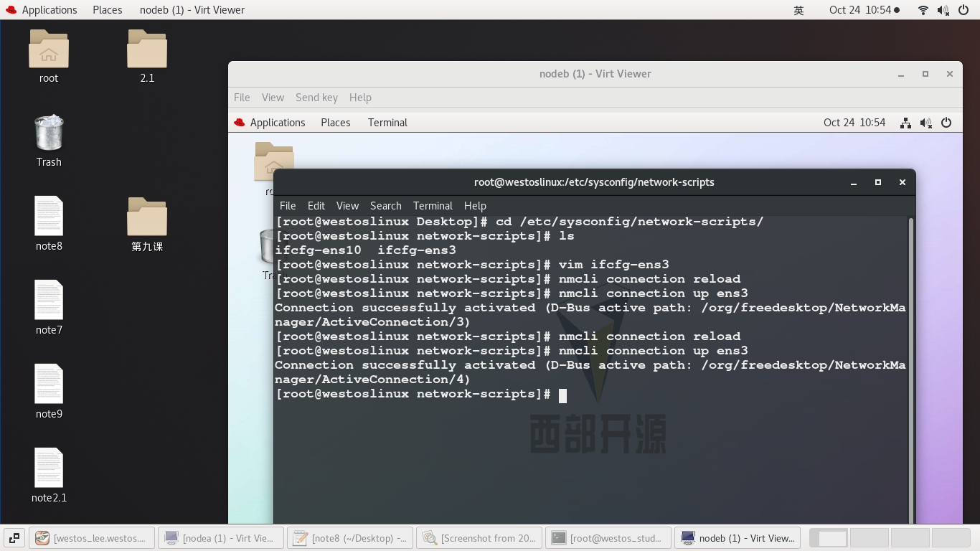Switch to the nodea Virt Viewer taskbar window
The width and height of the screenshot is (980, 551).
(221, 537)
